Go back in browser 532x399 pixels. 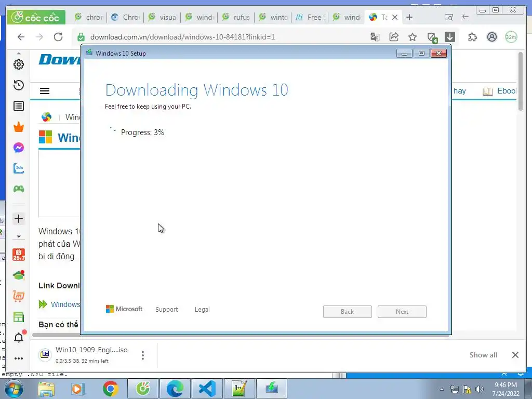coord(21,37)
